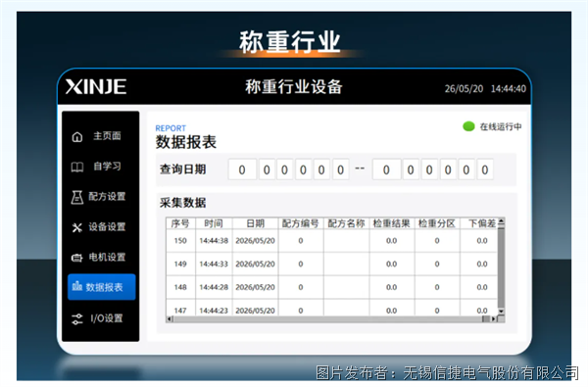Click the horizontal scroll right arrow
The image size is (588, 387).
494,319
